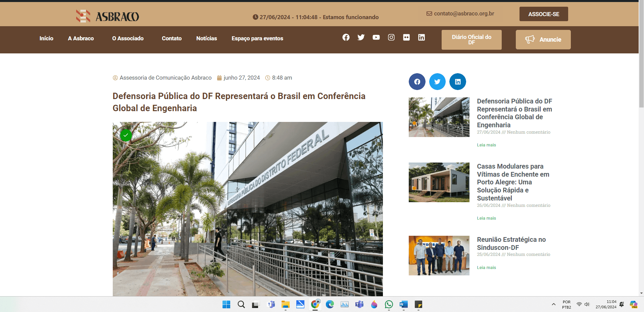Open Microsoft Edge from the taskbar
The height and width of the screenshot is (312, 644).
coord(330,305)
